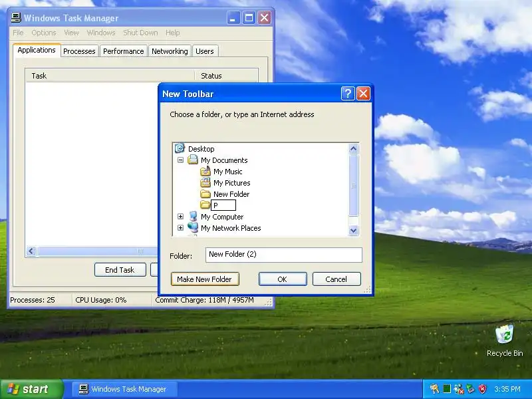Viewport: 532px width, 399px height.
Task: Open the Shut Down menu
Action: pos(140,33)
